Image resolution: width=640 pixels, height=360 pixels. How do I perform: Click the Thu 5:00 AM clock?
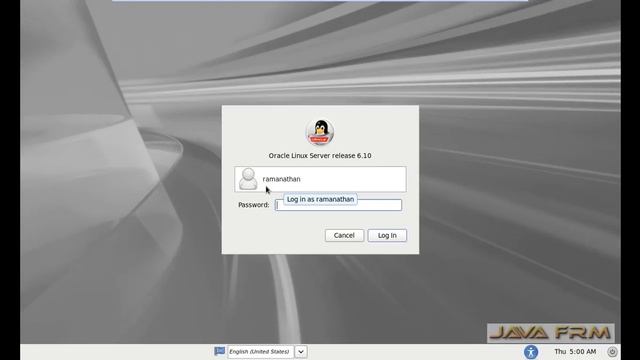pyautogui.click(x=575, y=351)
